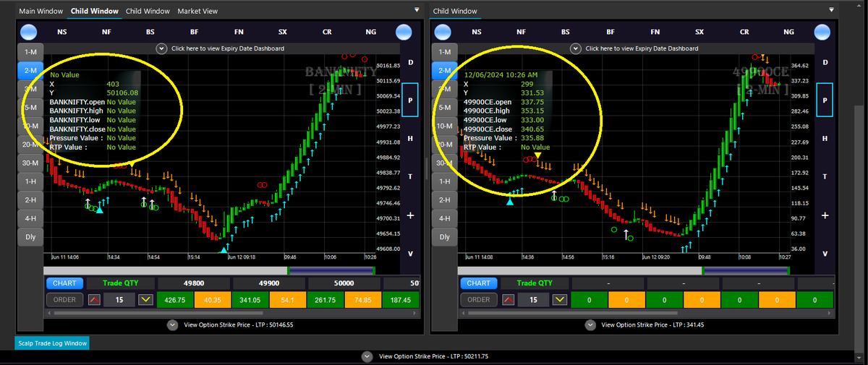Viewport: 868px width, 365px height.
Task: Expand View Option Strike Price LTP 50146.55
Action: tap(172, 325)
